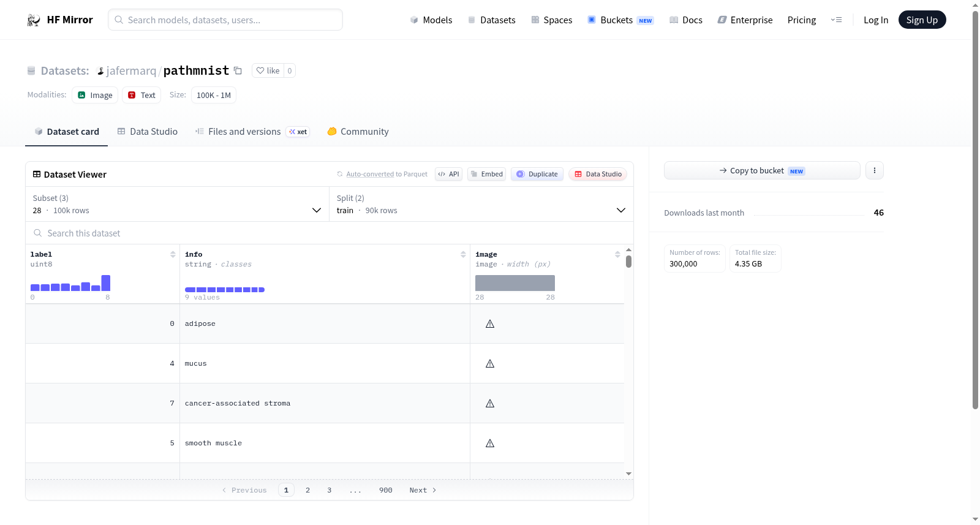Click the HF Mirror logo icon
The width and height of the screenshot is (980, 525).
coord(34,20)
